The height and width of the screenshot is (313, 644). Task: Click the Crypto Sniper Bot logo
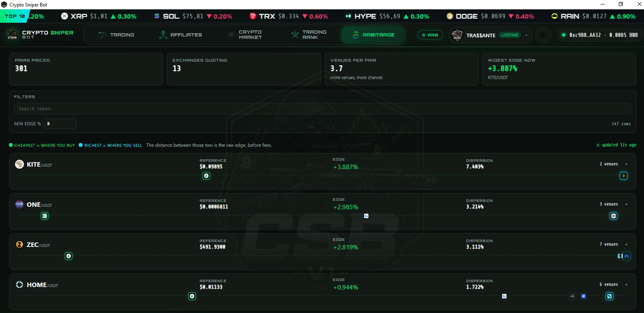(13, 35)
